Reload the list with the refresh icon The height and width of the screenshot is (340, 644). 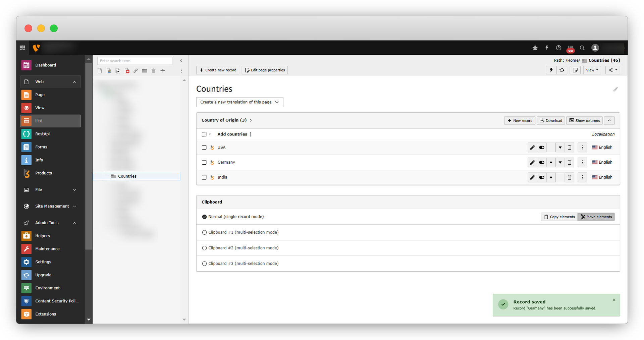tap(562, 70)
